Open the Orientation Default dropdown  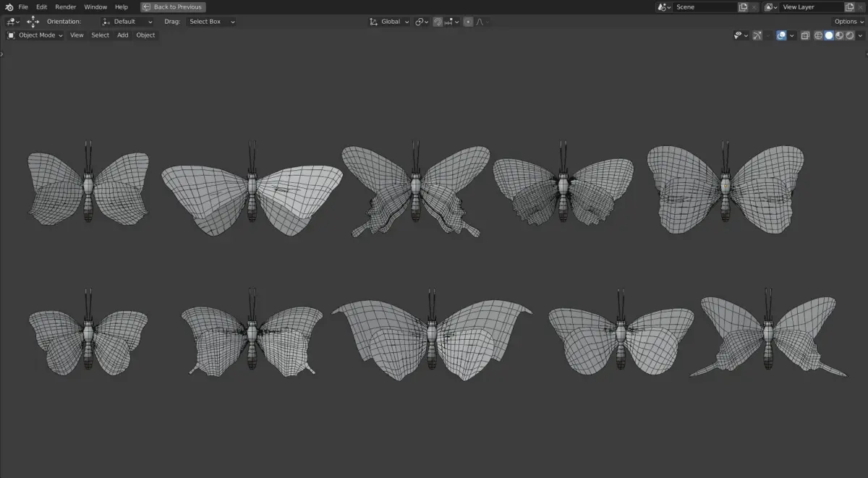point(127,22)
